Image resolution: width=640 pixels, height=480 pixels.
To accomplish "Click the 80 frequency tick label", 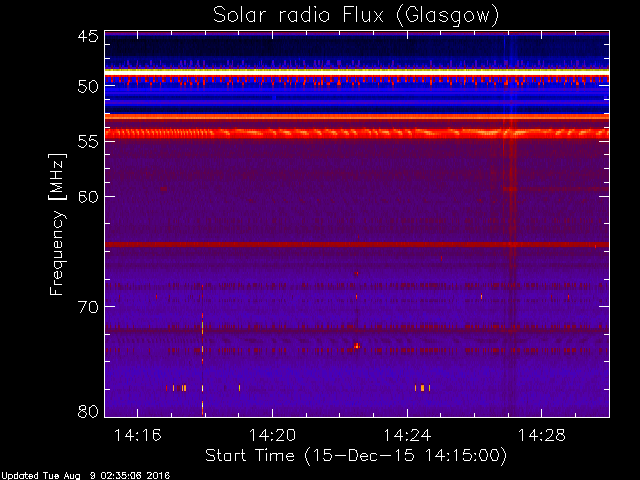I will [x=88, y=411].
